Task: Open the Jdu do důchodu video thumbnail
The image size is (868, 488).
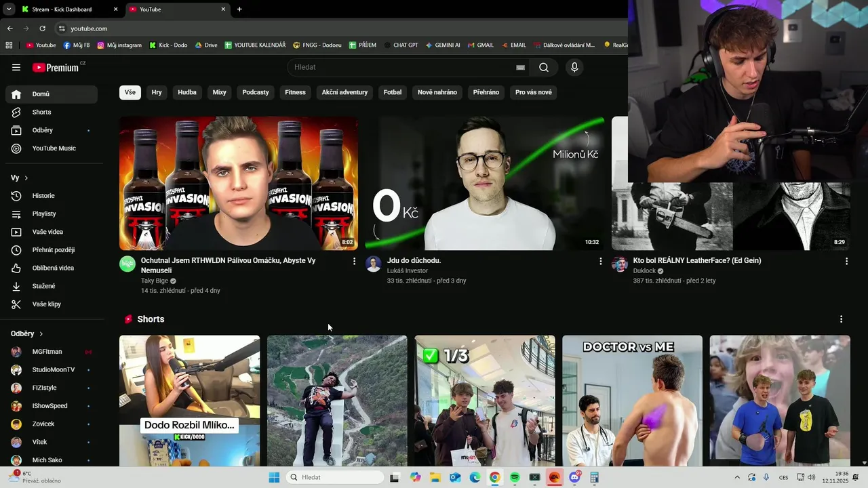Action: (x=484, y=183)
